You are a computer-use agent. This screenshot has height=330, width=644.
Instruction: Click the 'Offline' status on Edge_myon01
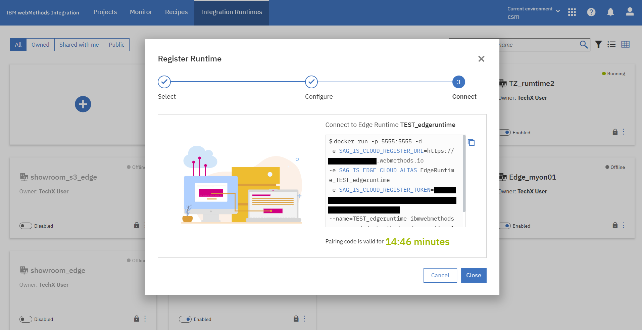615,167
